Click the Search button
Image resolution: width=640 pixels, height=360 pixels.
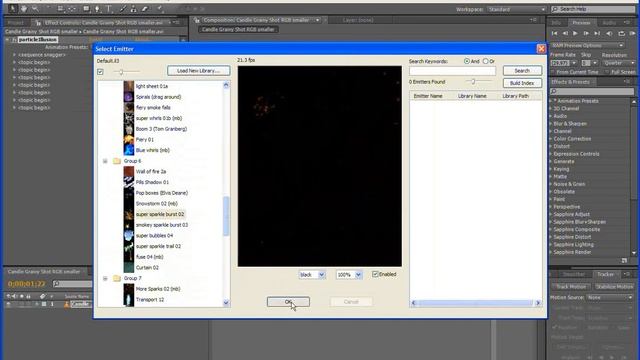point(522,71)
